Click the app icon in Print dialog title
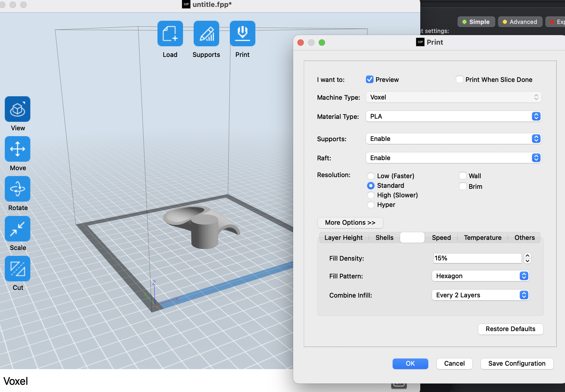 tap(420, 42)
